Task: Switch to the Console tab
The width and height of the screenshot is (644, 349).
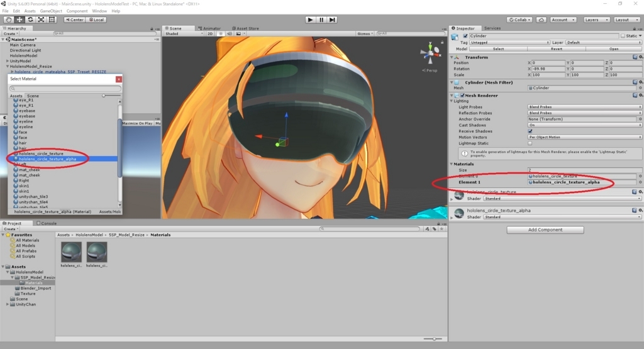Action: [47, 223]
